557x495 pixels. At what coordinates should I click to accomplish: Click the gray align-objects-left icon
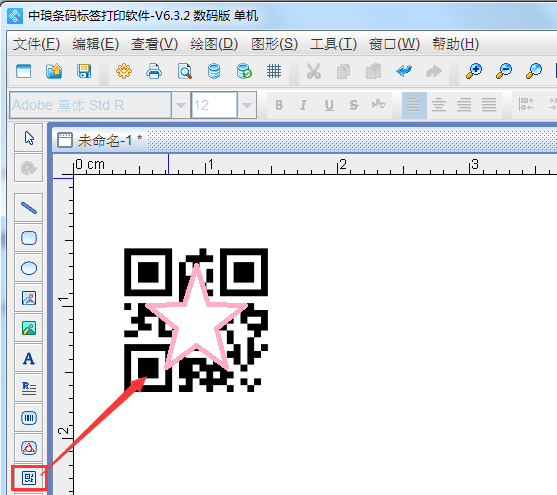526,104
